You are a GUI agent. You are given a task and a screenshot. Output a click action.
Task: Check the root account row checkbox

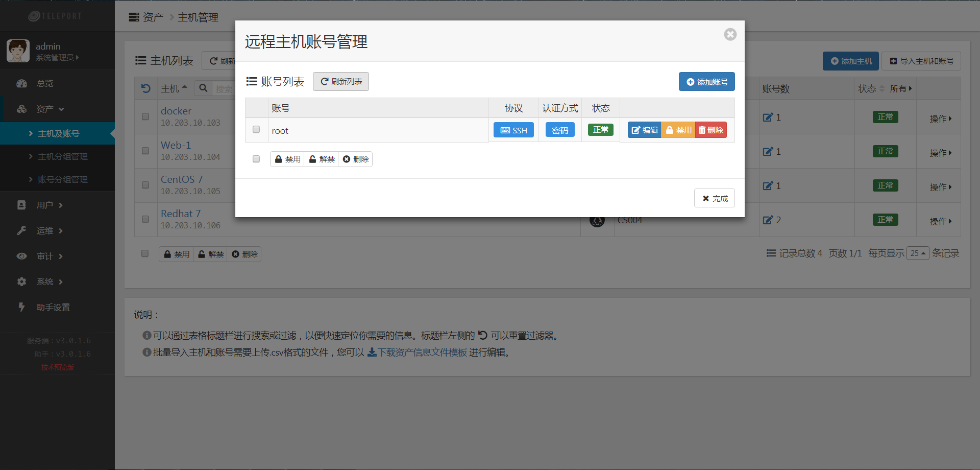pos(256,130)
